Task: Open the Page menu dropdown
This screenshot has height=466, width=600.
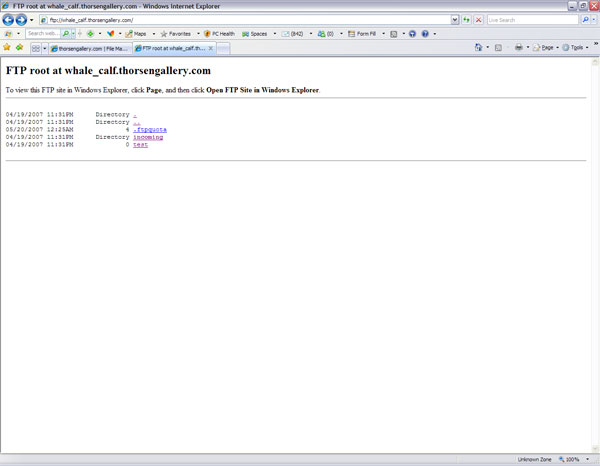Action: [x=545, y=47]
